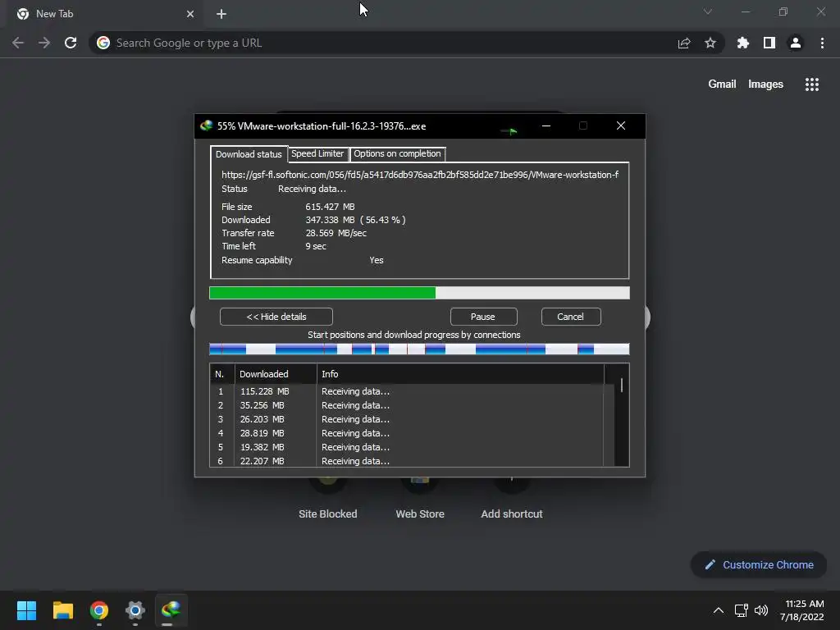Click the IDM icon in dialog title bar
The width and height of the screenshot is (840, 630).
coord(206,126)
